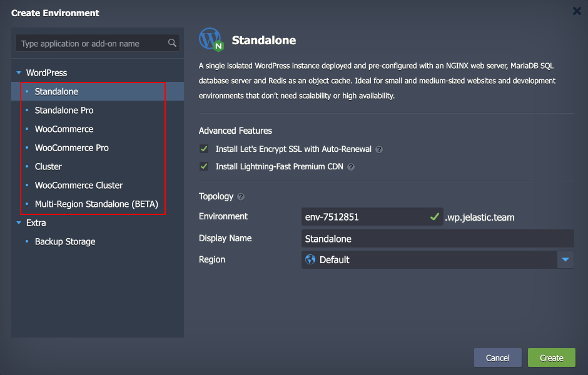Collapse the WordPress category
Image resolution: width=588 pixels, height=375 pixels.
pyautogui.click(x=18, y=72)
